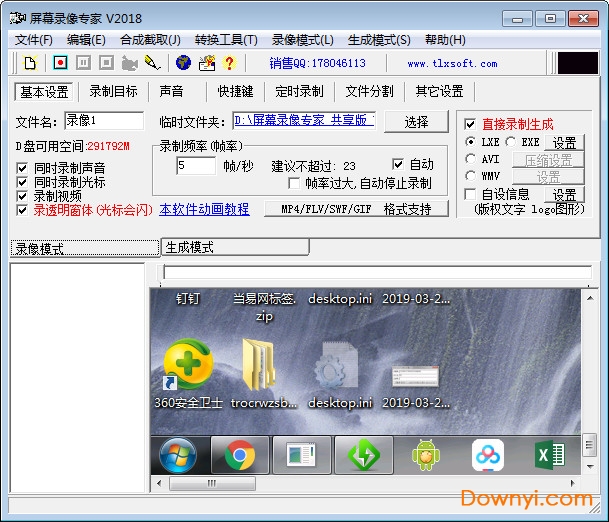The height and width of the screenshot is (522, 609).
Task: Open help with the yellow question mark icon
Action: tap(229, 63)
